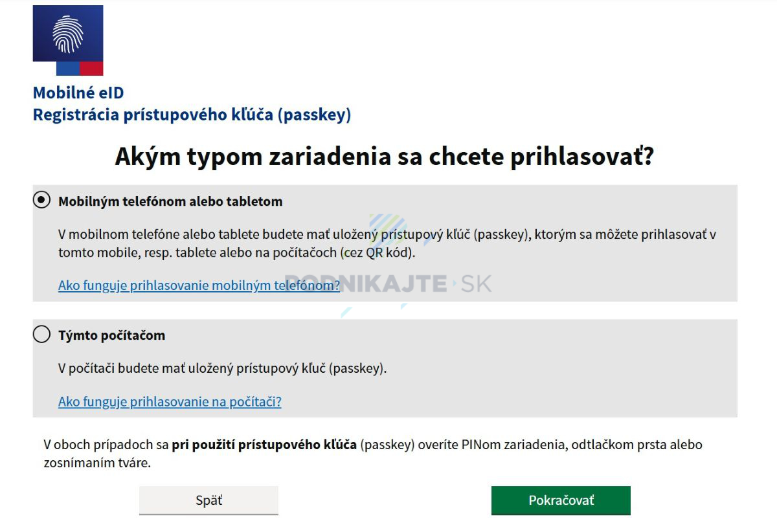
Task: Click the PODNIKAJTE.SK watermark text
Action: [x=388, y=283]
